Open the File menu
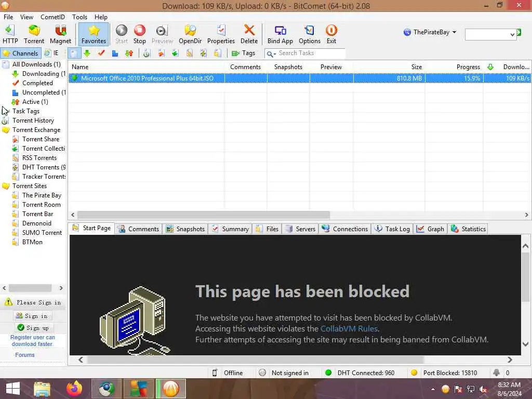 point(8,17)
